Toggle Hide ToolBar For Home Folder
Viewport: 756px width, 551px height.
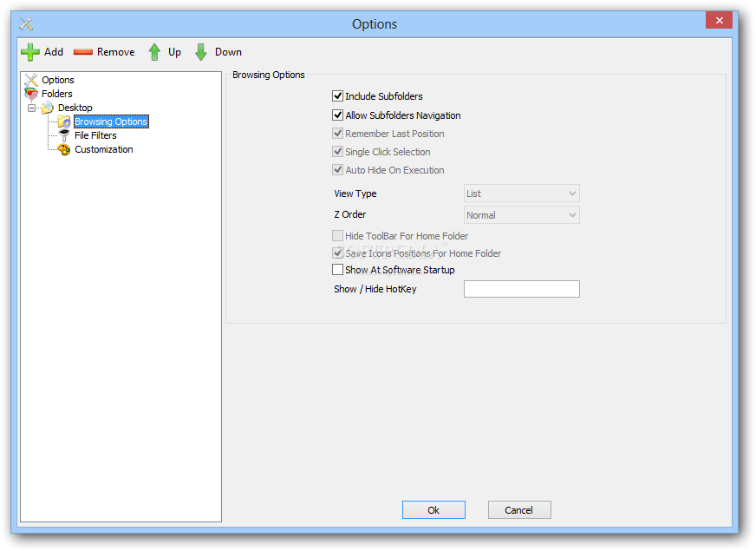pyautogui.click(x=337, y=235)
